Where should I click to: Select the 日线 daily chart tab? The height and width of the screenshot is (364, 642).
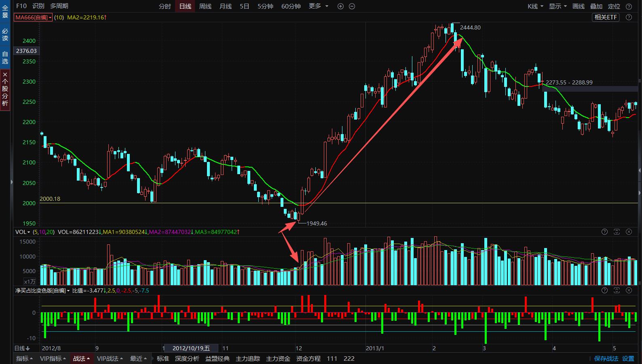pyautogui.click(x=185, y=6)
